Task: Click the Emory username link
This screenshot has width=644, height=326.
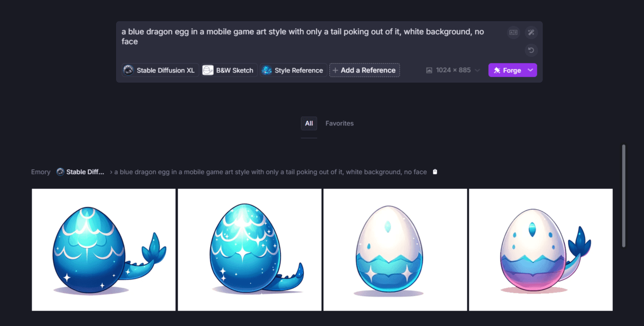Action: 41,172
